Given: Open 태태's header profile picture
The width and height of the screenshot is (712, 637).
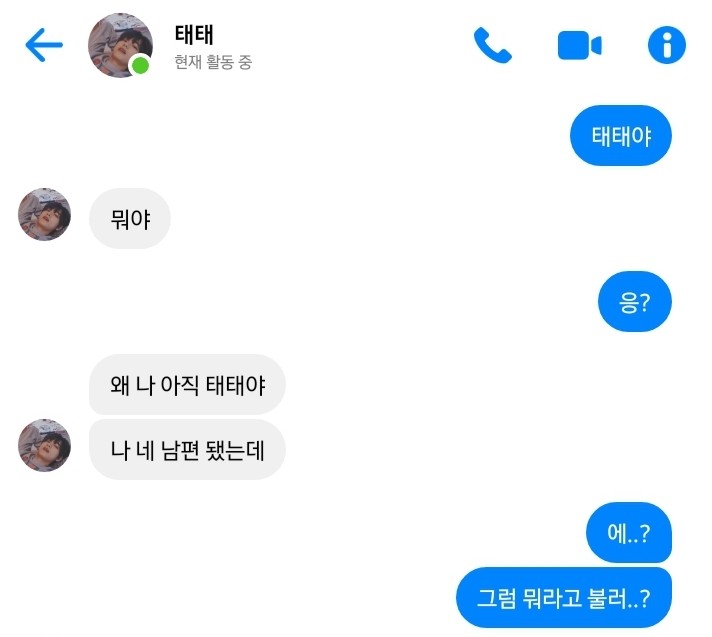Looking at the screenshot, I should pyautogui.click(x=120, y=45).
